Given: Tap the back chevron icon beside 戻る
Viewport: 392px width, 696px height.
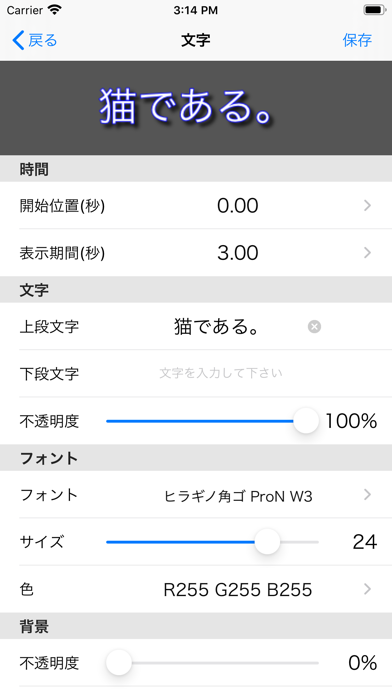Looking at the screenshot, I should (x=18, y=40).
